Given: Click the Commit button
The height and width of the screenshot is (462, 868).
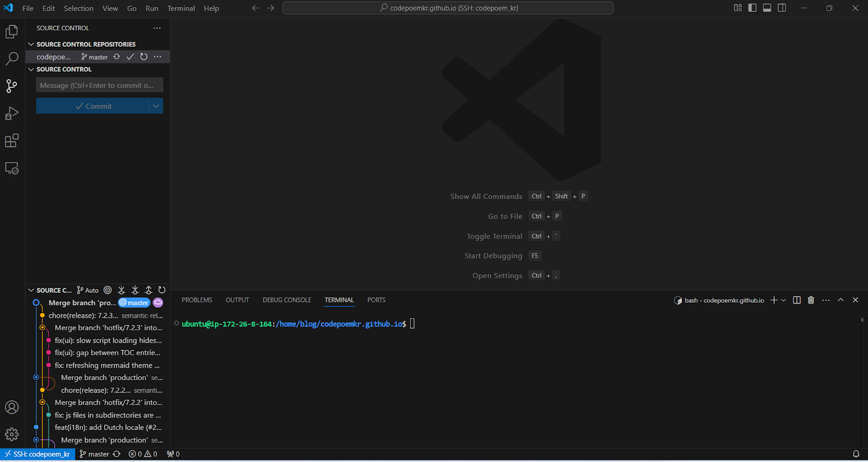Looking at the screenshot, I should coord(93,106).
